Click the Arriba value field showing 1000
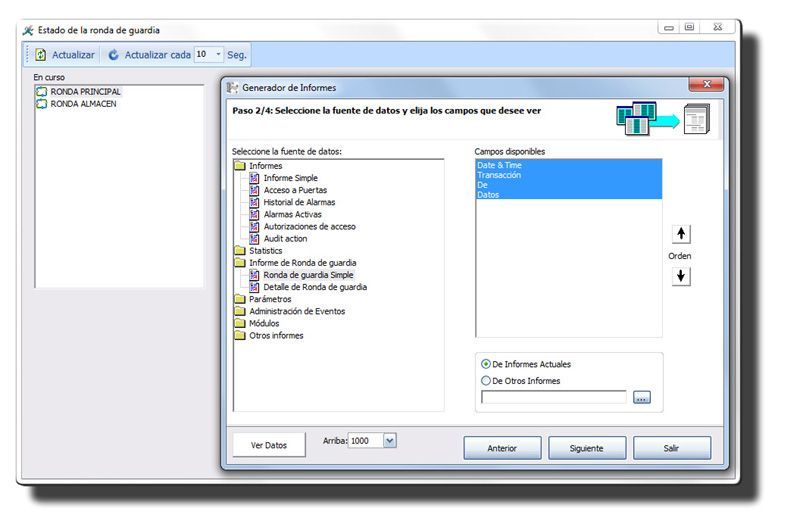Viewport: 800px width, 524px height. point(366,441)
